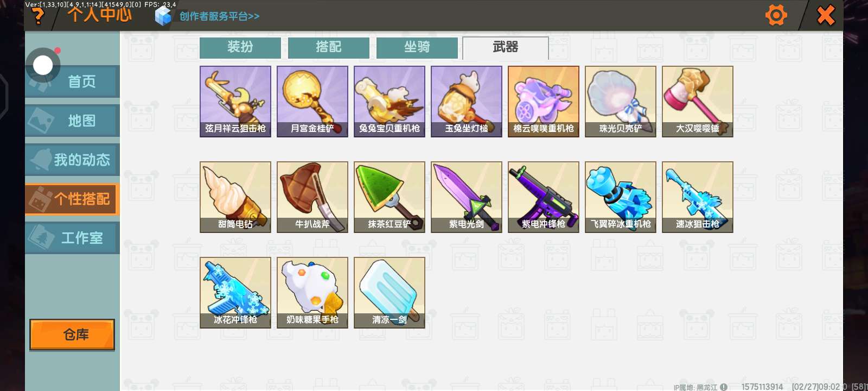
Task: Open the 搭配 tab
Action: (329, 47)
